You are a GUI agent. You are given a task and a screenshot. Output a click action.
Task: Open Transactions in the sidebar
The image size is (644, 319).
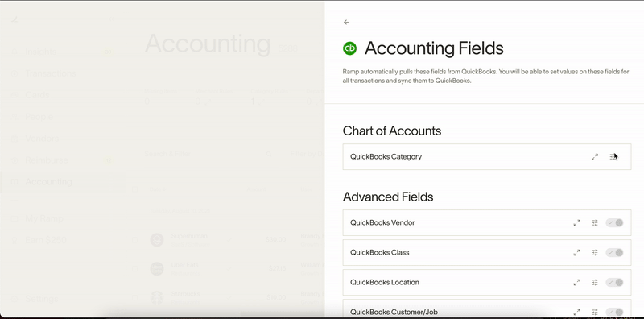(51, 73)
